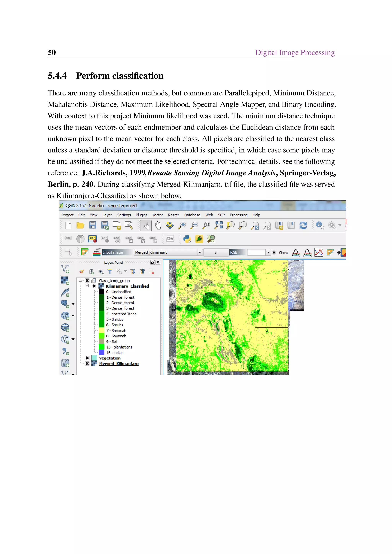The image size is (392, 554).
Task: Click the Digital Image Processing header link
Action: (295, 52)
